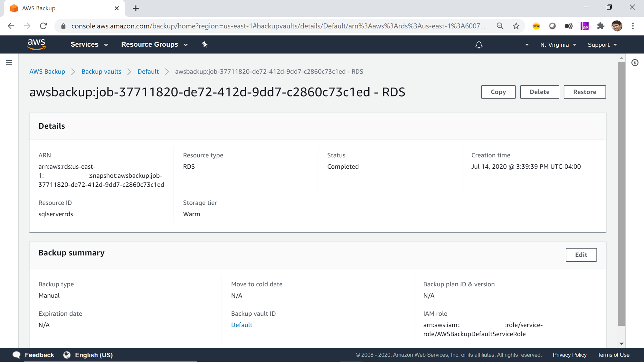644x362 pixels.
Task: Click the pin shortcuts icon in navbar
Action: (205, 44)
